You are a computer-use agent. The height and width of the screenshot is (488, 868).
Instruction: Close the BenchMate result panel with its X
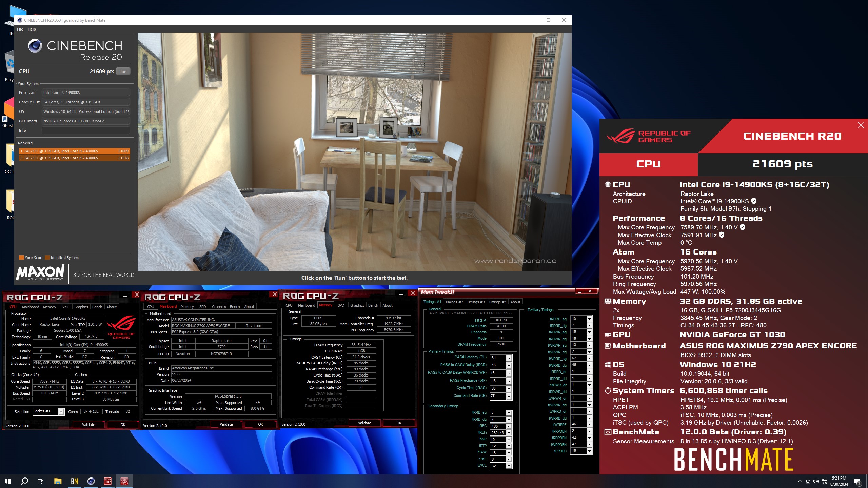pos(861,125)
